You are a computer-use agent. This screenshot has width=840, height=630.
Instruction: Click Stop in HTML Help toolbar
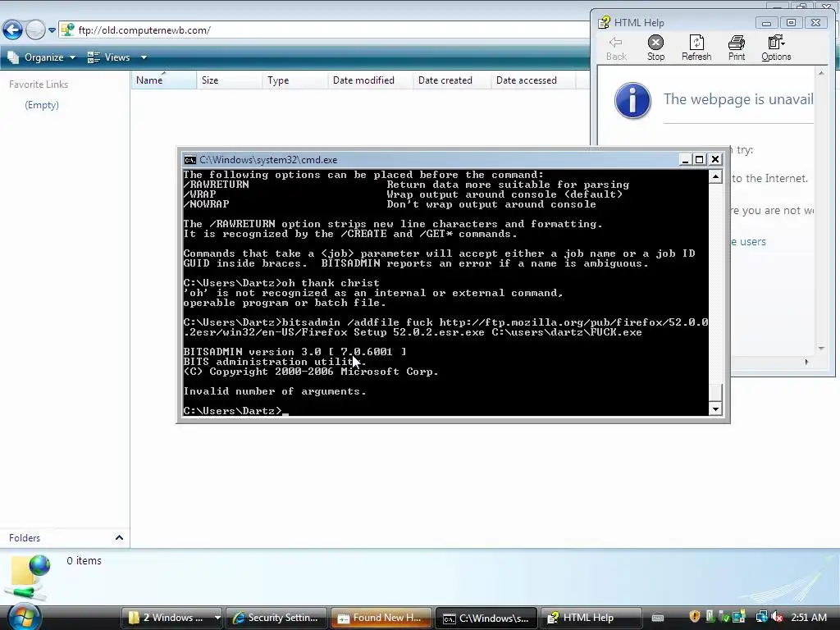[x=655, y=48]
